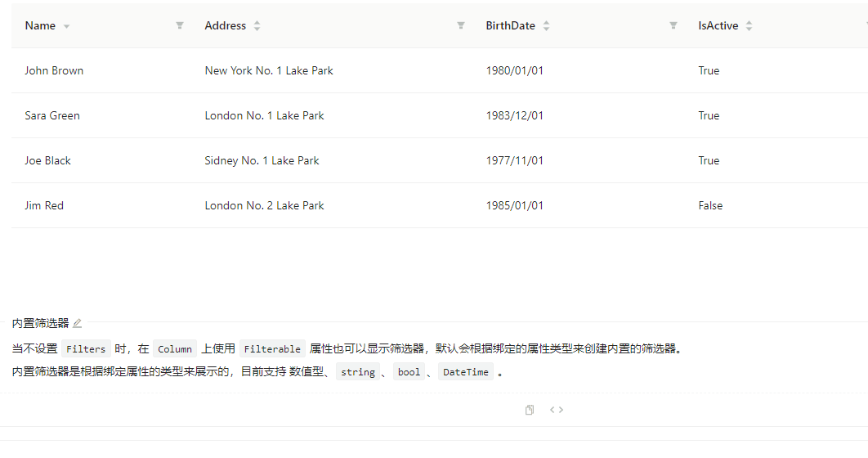Click the True value in Joe Black's row
Viewport: 868px width, 458px height.
(x=709, y=160)
